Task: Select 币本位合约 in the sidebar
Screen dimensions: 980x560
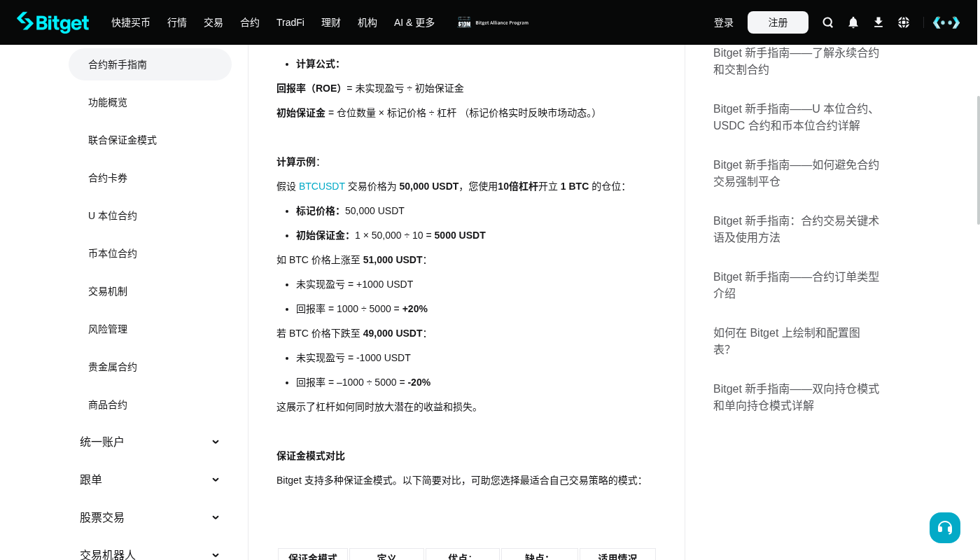Action: tap(150, 253)
